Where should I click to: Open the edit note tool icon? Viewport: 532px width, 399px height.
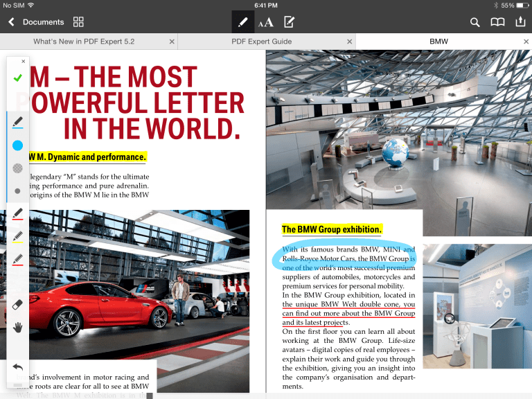[289, 22]
